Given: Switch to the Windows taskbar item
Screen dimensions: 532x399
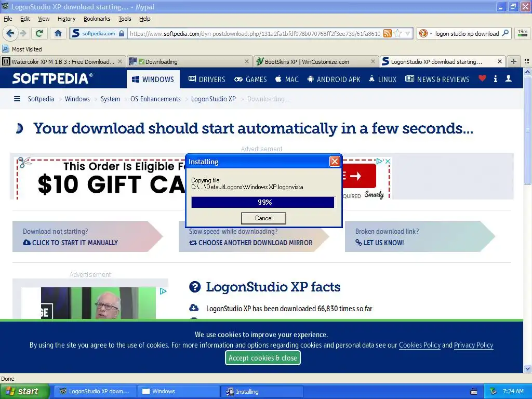Looking at the screenshot, I should coord(178,391).
